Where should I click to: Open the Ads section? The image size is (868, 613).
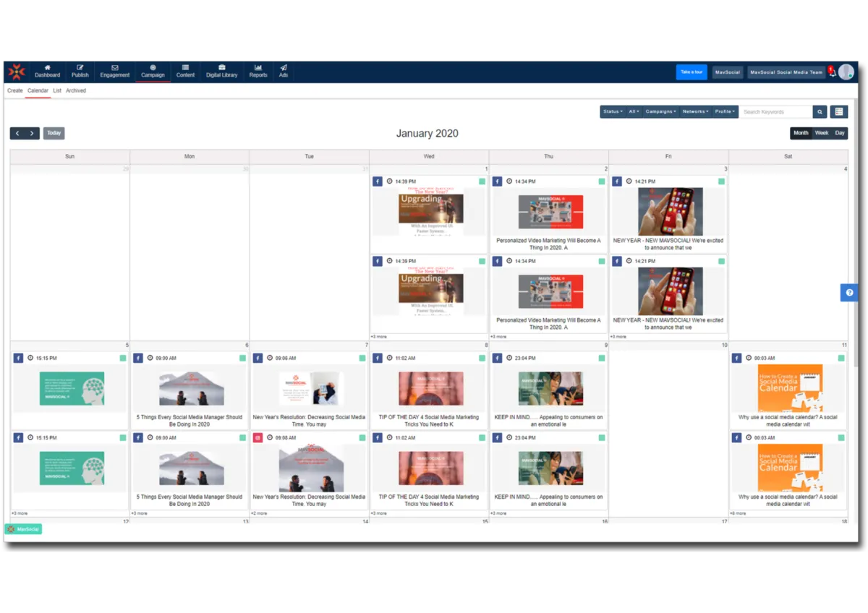283,71
